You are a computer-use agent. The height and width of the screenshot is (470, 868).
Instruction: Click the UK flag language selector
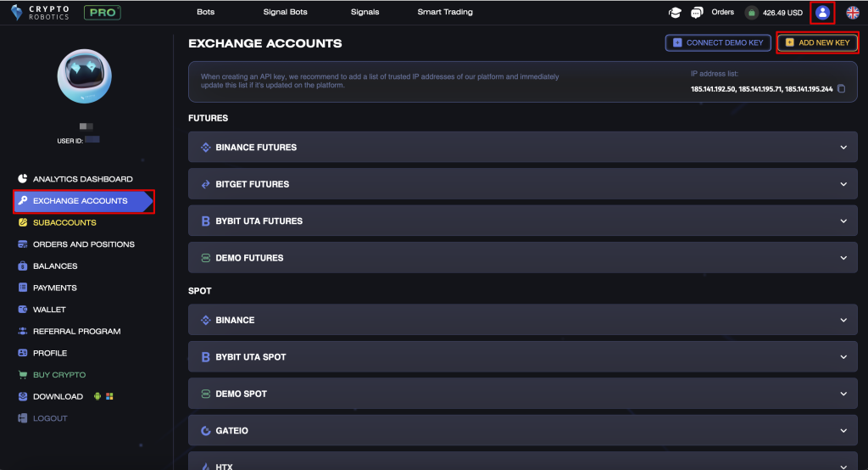(x=853, y=12)
